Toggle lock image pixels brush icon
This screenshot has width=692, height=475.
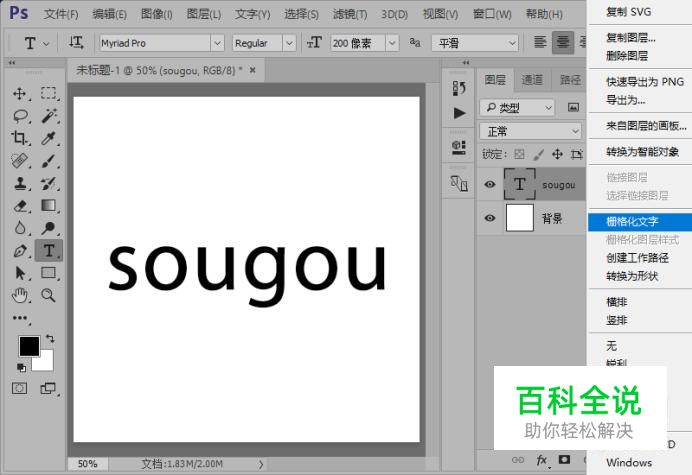tap(538, 154)
